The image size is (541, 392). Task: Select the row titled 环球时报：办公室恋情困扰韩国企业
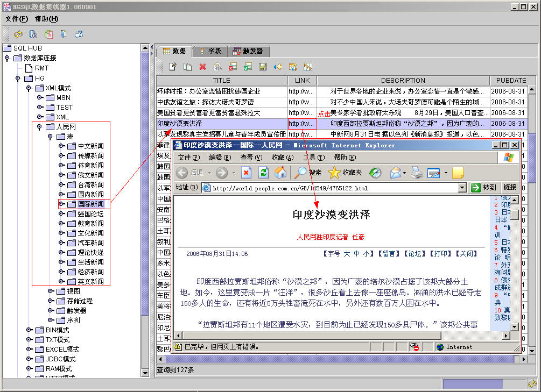[221, 91]
